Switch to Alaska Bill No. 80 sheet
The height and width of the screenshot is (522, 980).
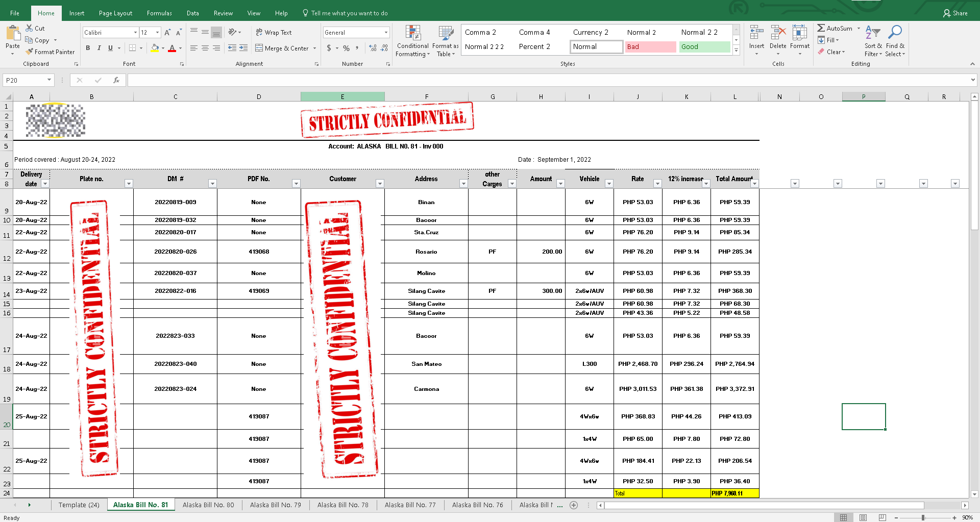coord(208,505)
